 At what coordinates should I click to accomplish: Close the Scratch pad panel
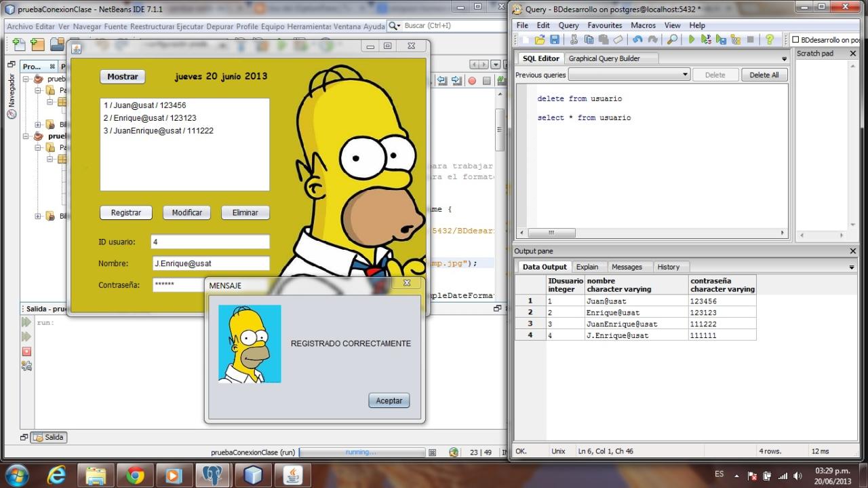tap(853, 54)
